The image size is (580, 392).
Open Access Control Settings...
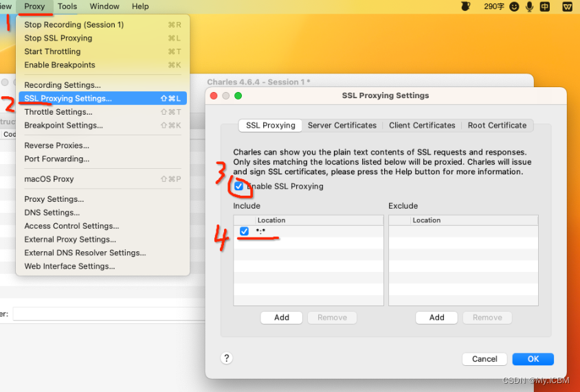[x=102, y=226]
